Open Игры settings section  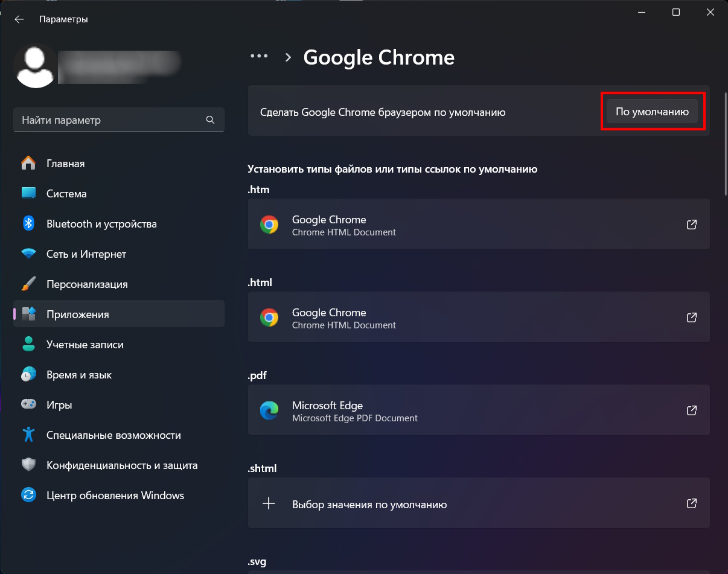(x=119, y=405)
